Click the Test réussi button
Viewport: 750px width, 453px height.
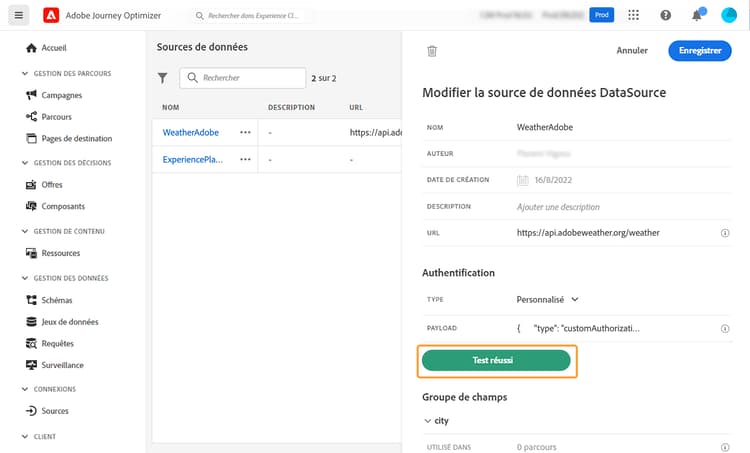click(496, 360)
